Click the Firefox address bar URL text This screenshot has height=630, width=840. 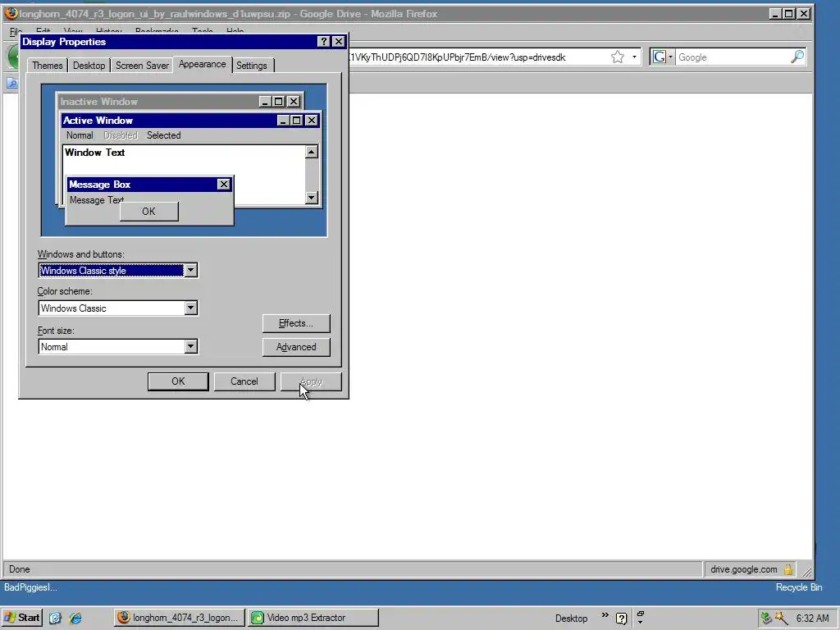[457, 57]
